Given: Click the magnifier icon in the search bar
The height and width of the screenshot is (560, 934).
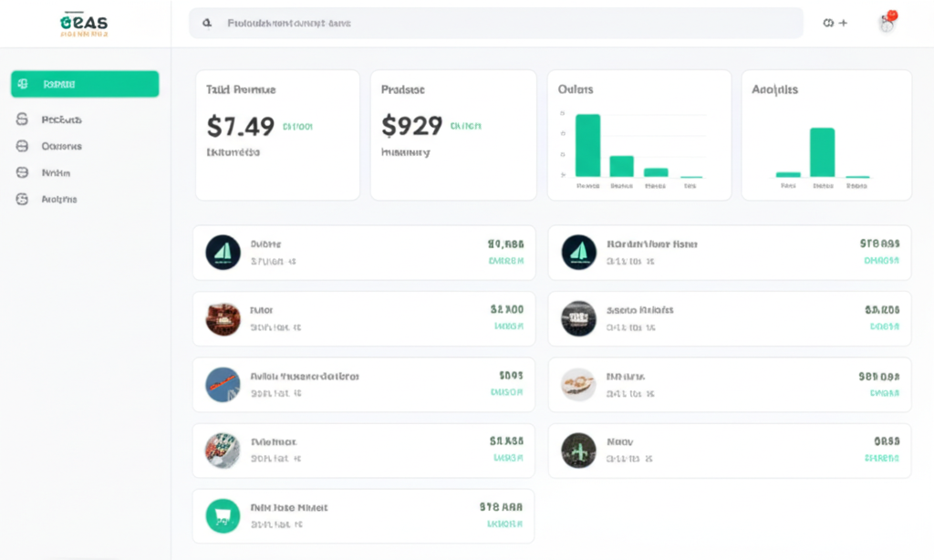Looking at the screenshot, I should [206, 23].
